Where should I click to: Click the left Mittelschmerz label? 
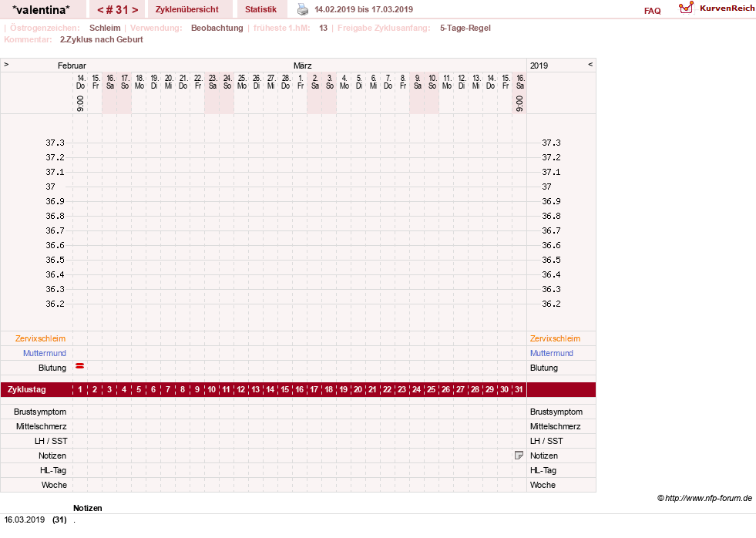point(42,426)
